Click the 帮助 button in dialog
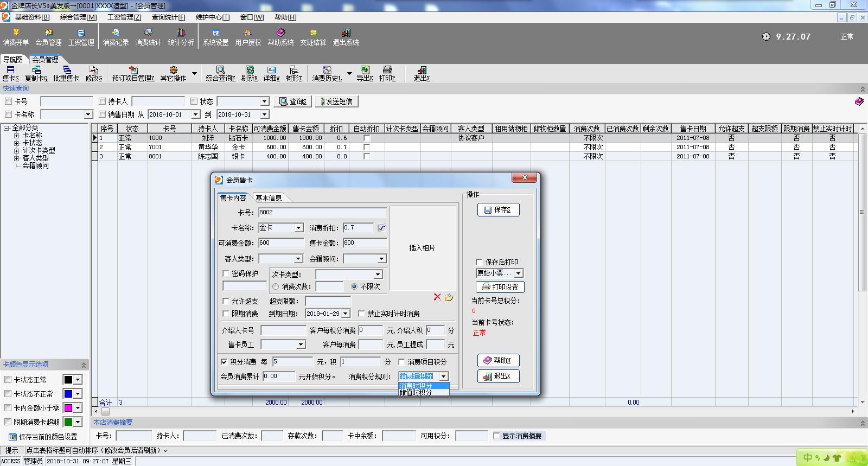Image resolution: width=868 pixels, height=466 pixels. coord(499,360)
